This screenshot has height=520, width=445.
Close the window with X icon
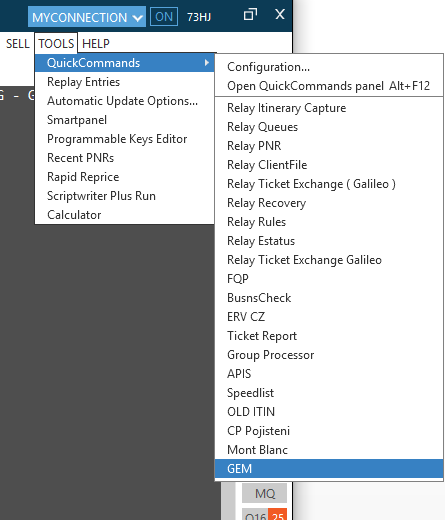tap(280, 14)
